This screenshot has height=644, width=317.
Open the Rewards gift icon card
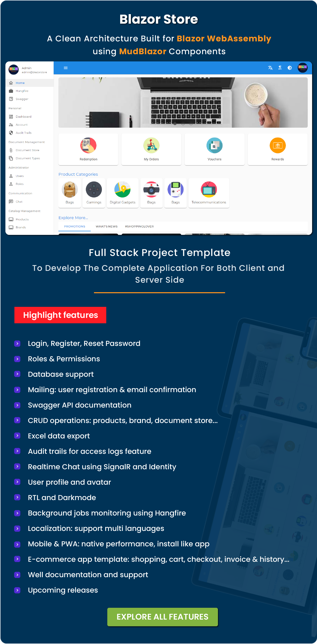coord(278,149)
